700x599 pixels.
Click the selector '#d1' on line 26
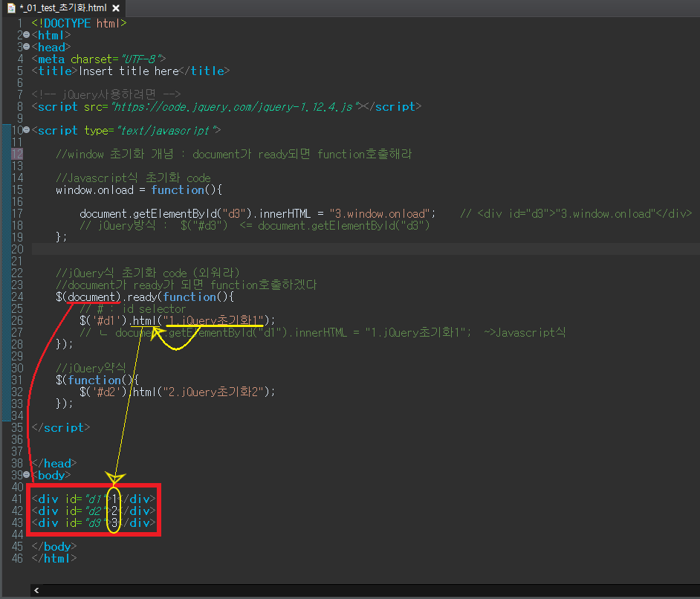point(106,320)
